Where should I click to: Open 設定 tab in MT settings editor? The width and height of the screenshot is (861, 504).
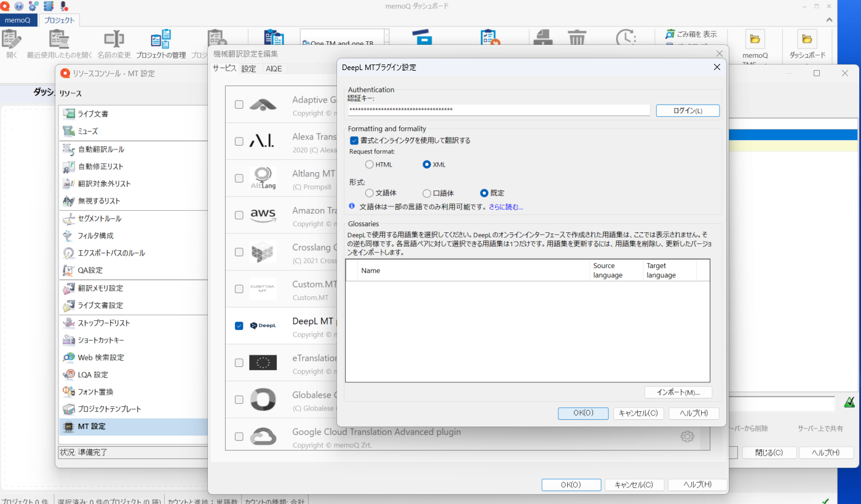pyautogui.click(x=248, y=69)
